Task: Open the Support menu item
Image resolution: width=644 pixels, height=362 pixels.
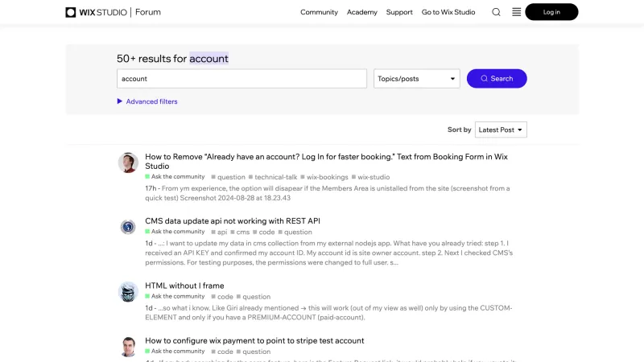Action: coord(399,12)
